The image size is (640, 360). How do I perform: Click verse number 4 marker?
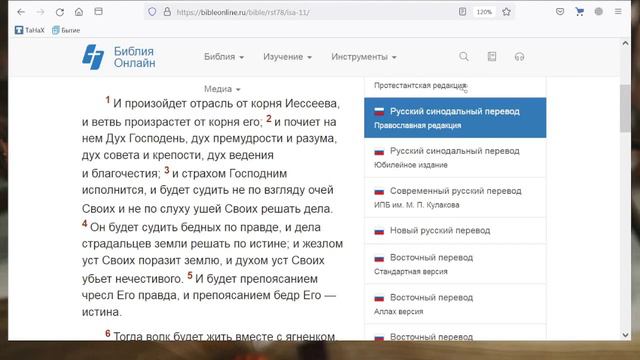click(84, 223)
